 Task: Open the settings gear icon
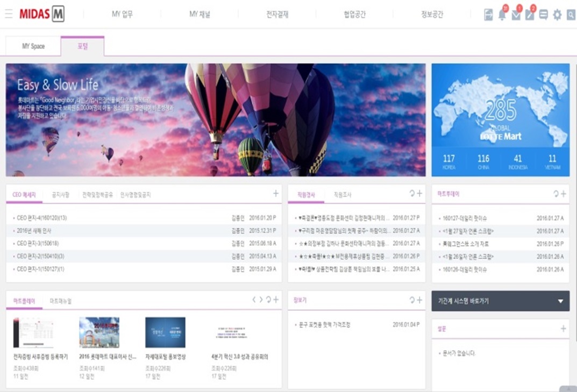coord(558,15)
